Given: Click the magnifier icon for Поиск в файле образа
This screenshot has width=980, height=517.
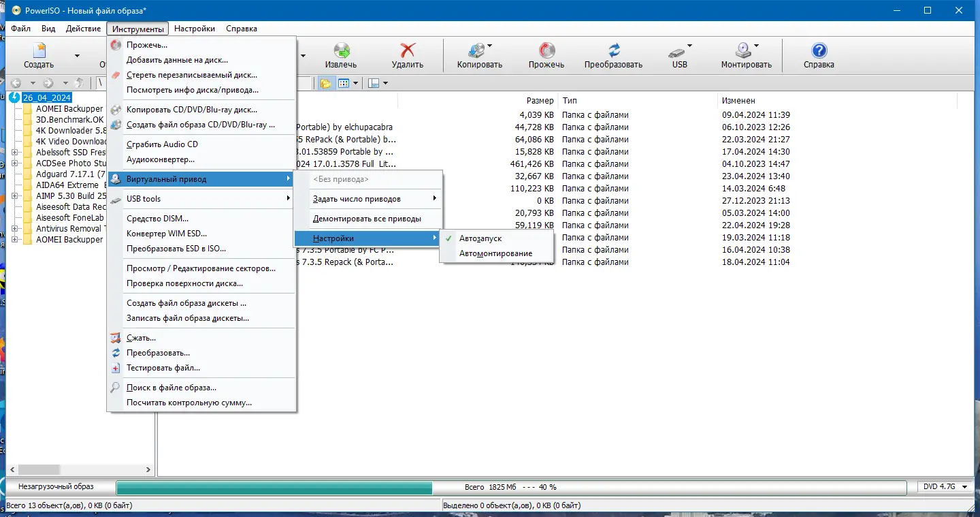Looking at the screenshot, I should 116,388.
